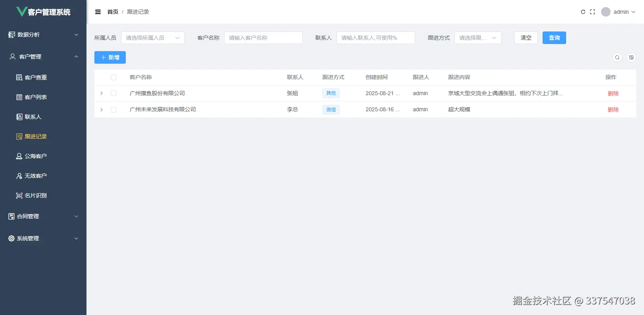
Task: Click the 公海客户 user icon
Action: coord(19,156)
